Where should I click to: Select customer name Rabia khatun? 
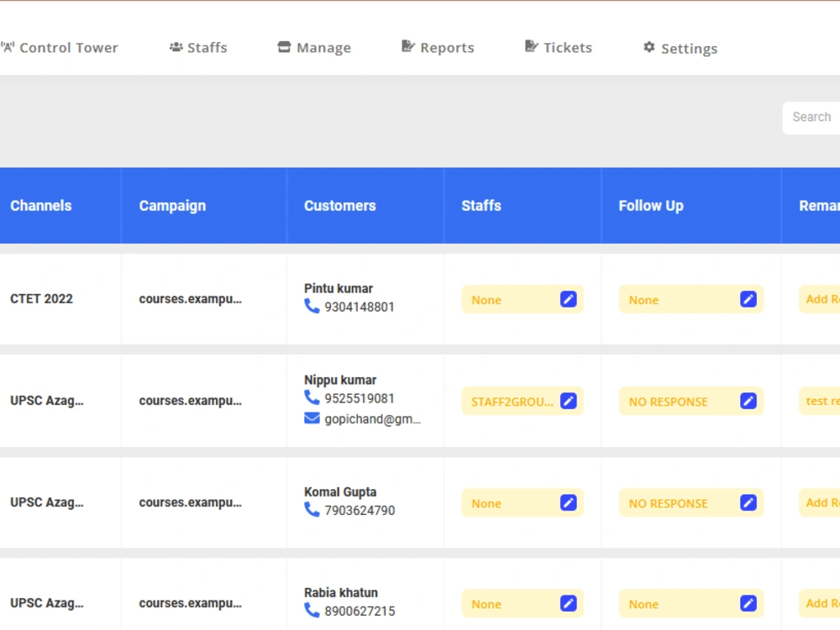click(x=341, y=592)
